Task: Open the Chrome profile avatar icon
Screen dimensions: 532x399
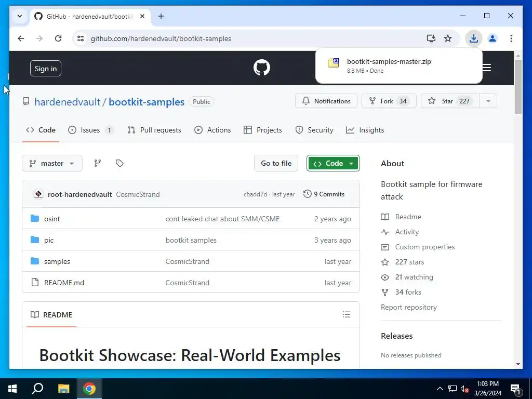Action: (x=493, y=38)
